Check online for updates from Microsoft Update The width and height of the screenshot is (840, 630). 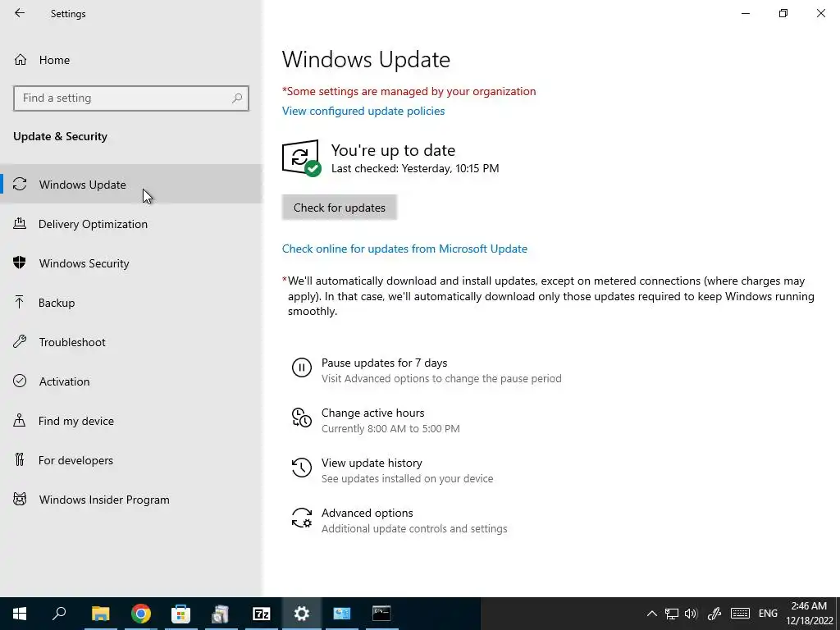(x=404, y=249)
